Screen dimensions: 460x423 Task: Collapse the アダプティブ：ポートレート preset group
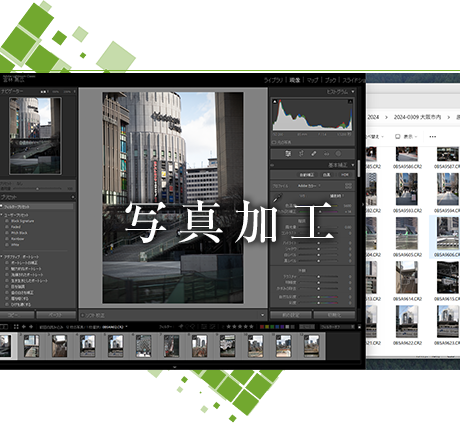[2, 257]
